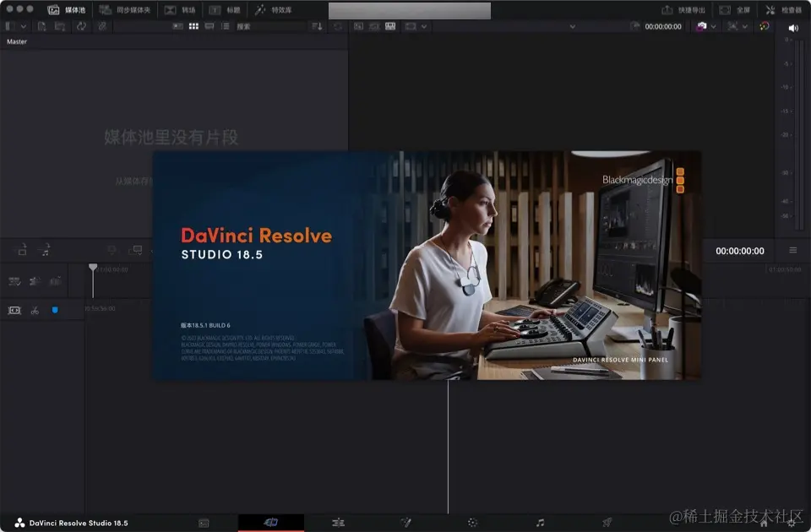Click the add marker icon
Screen dimensions: 811x532
[x=112, y=250]
